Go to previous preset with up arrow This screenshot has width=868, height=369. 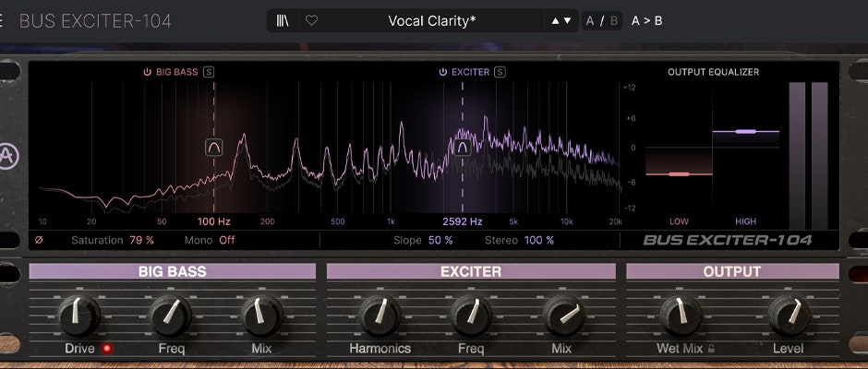555,20
